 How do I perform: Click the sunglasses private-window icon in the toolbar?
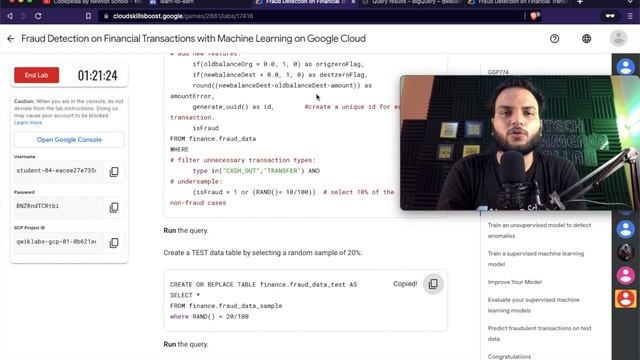tap(610, 16)
